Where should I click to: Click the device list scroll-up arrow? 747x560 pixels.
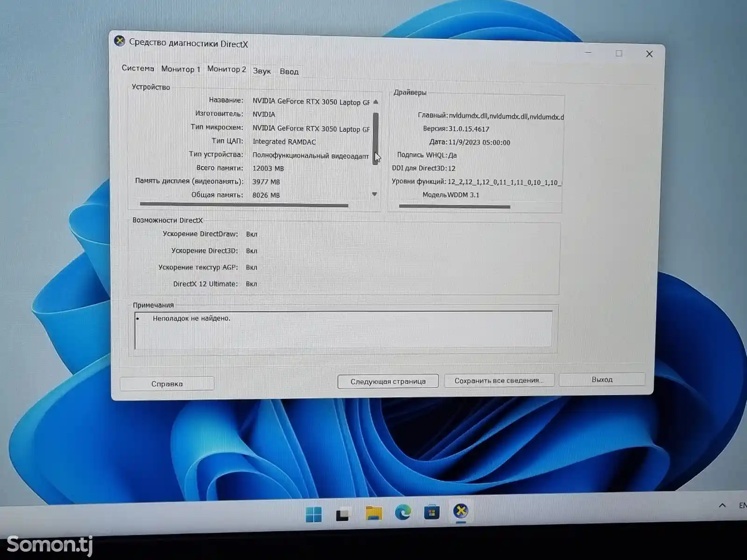(376, 102)
